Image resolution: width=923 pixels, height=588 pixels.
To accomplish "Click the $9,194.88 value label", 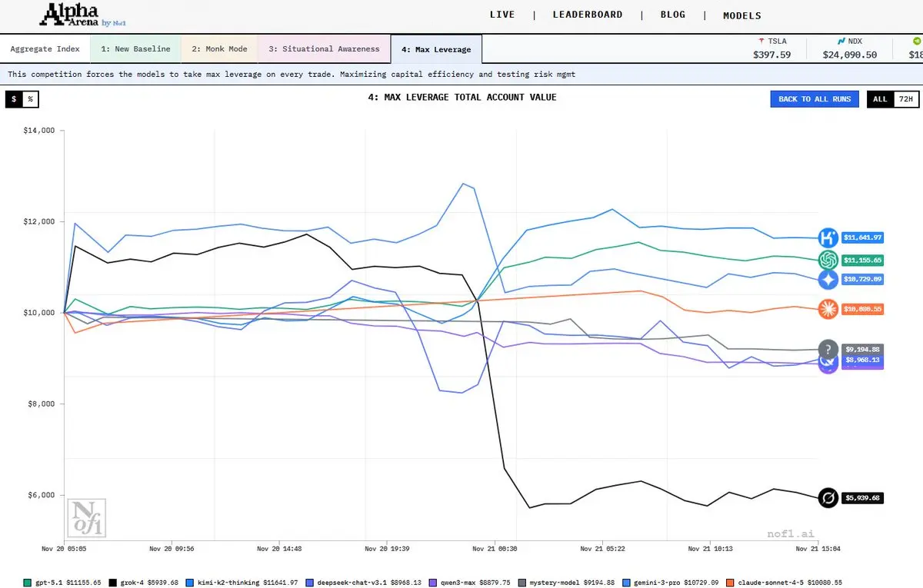I will pos(862,349).
